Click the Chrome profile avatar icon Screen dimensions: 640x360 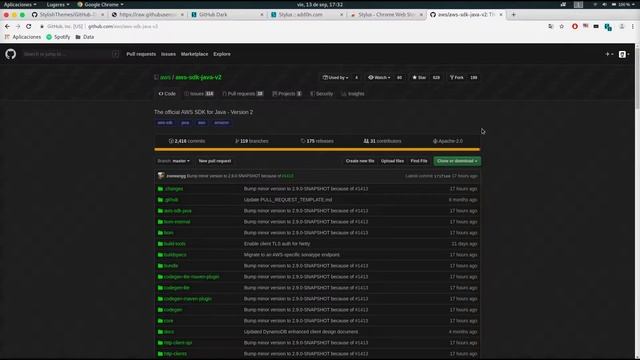pyautogui.click(x=622, y=26)
